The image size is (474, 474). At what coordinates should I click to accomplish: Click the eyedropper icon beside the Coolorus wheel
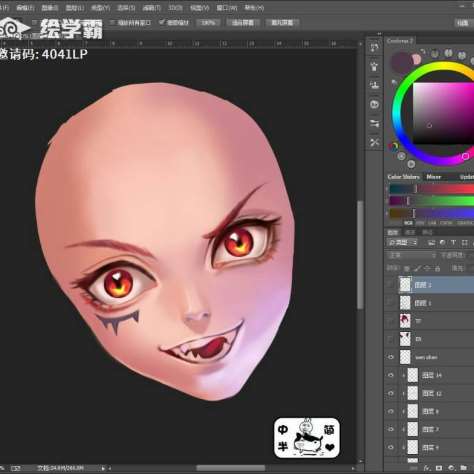394,82
